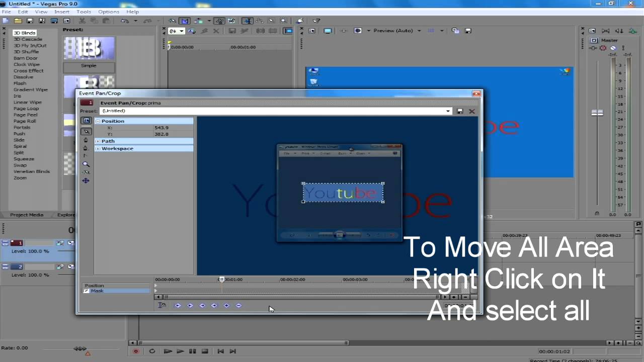Select Normal edit tool in Pan/Crop window

(86, 131)
